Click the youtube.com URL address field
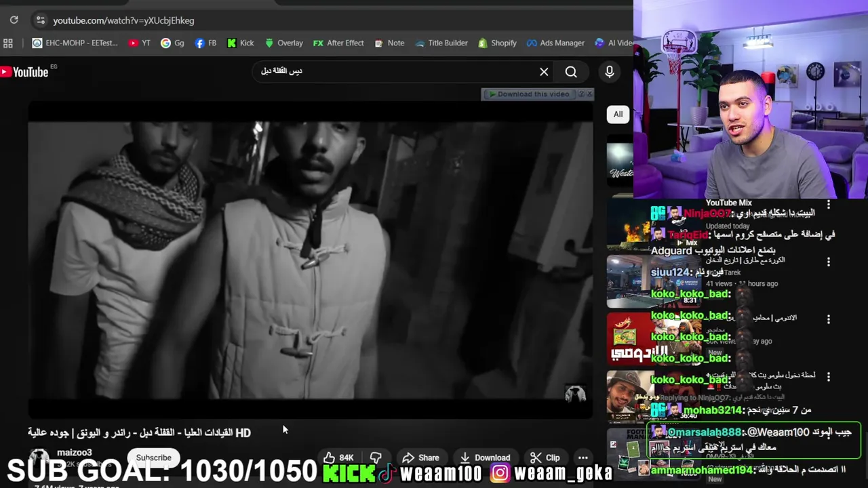Viewport: 868px width, 488px height. 123,20
